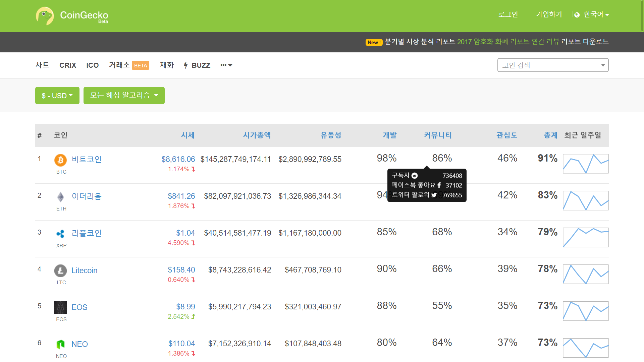644x362 pixels.
Task: Open the 재화 menu item
Action: pyautogui.click(x=167, y=65)
